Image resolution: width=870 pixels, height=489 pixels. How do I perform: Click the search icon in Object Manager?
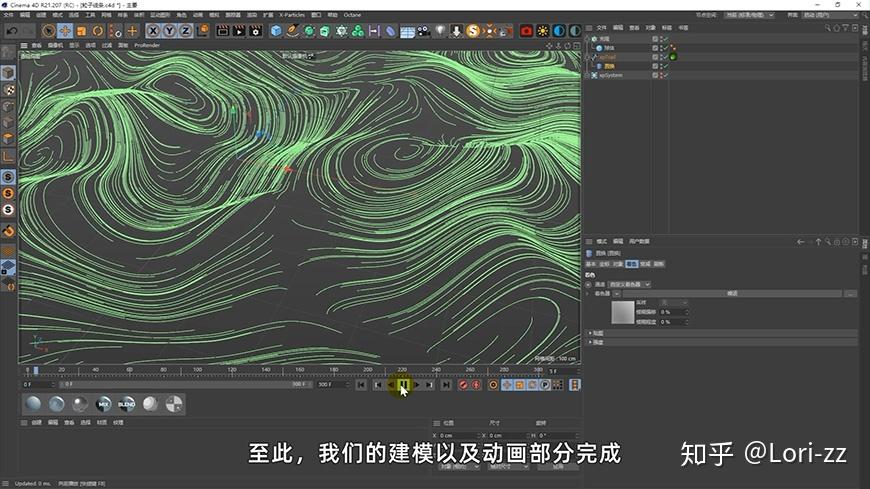tap(827, 28)
